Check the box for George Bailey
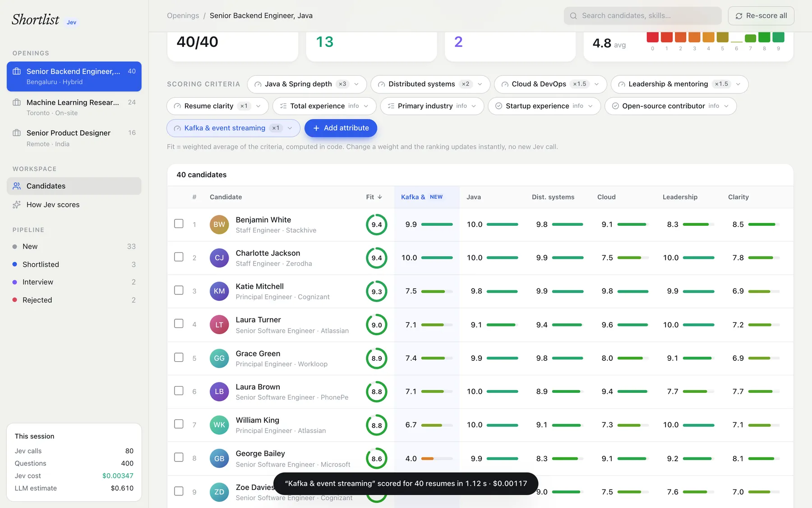The width and height of the screenshot is (812, 508). tap(179, 457)
